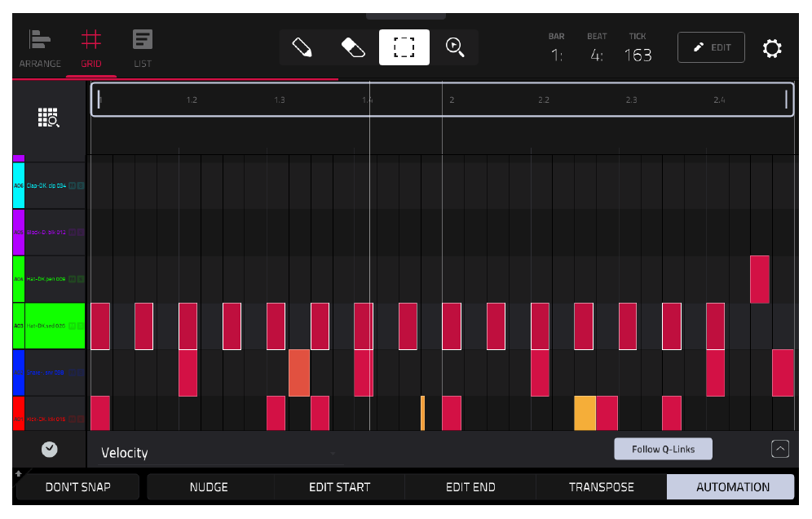The height and width of the screenshot is (519, 812).
Task: Mute pad A01 Kick-DK
Action: [72, 419]
